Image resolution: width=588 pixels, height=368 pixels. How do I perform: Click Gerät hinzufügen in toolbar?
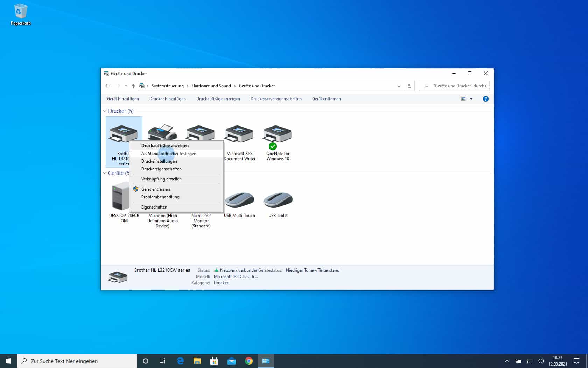123,99
